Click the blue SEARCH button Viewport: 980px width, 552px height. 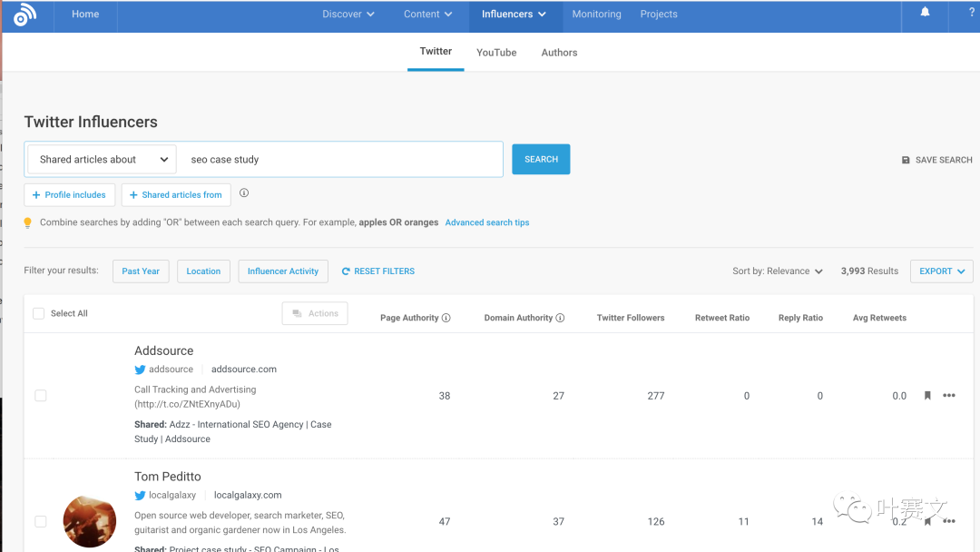[541, 160]
